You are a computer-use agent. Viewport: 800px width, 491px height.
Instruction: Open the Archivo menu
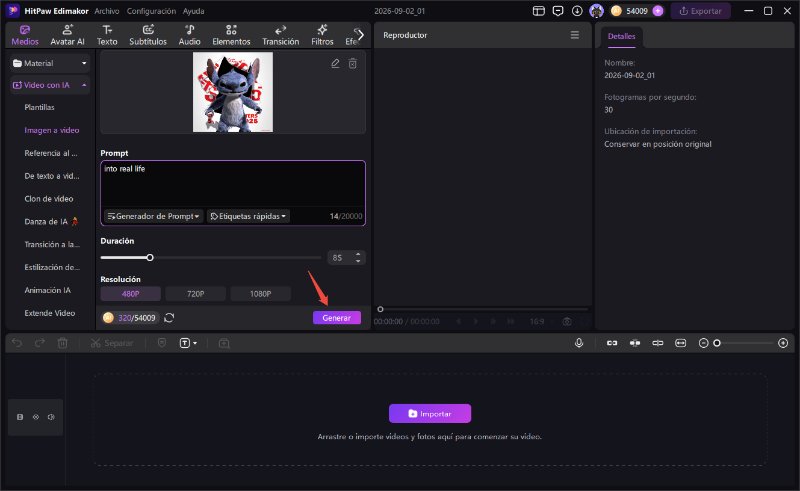tap(107, 11)
